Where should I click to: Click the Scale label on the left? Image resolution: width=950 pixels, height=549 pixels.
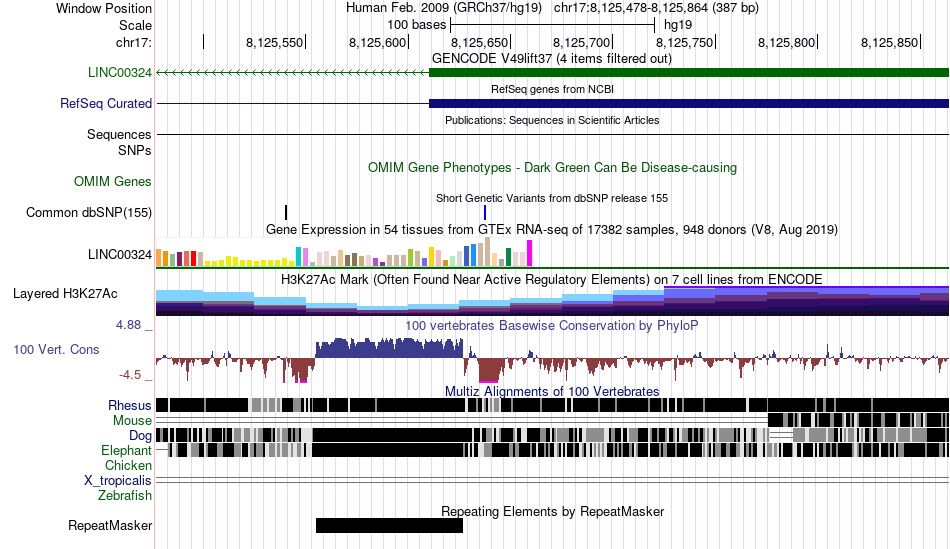[135, 25]
